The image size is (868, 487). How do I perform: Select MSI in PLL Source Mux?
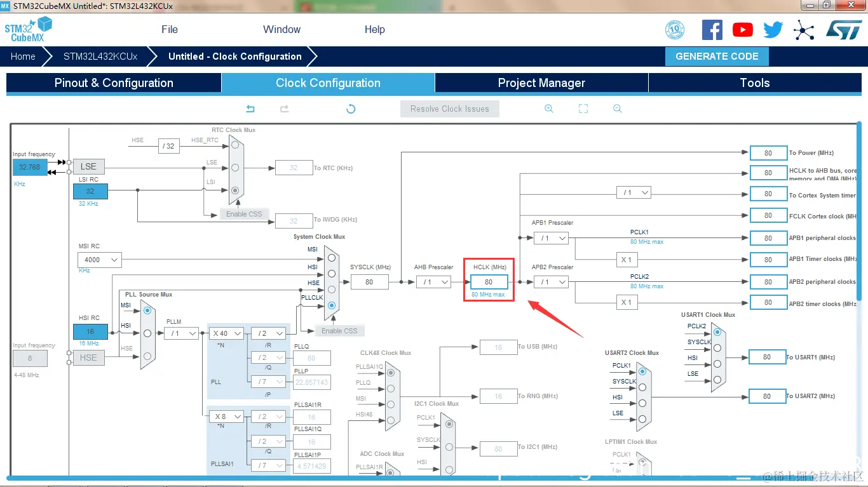[147, 310]
